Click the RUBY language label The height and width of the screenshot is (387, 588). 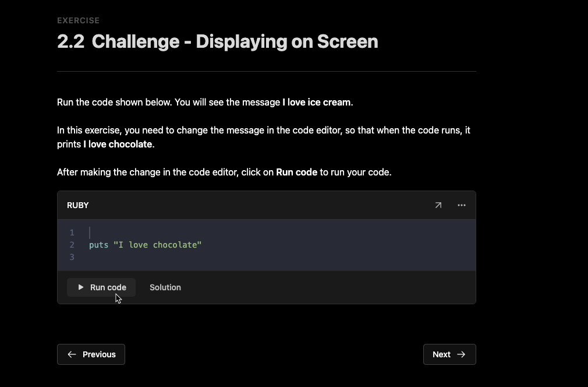[78, 205]
